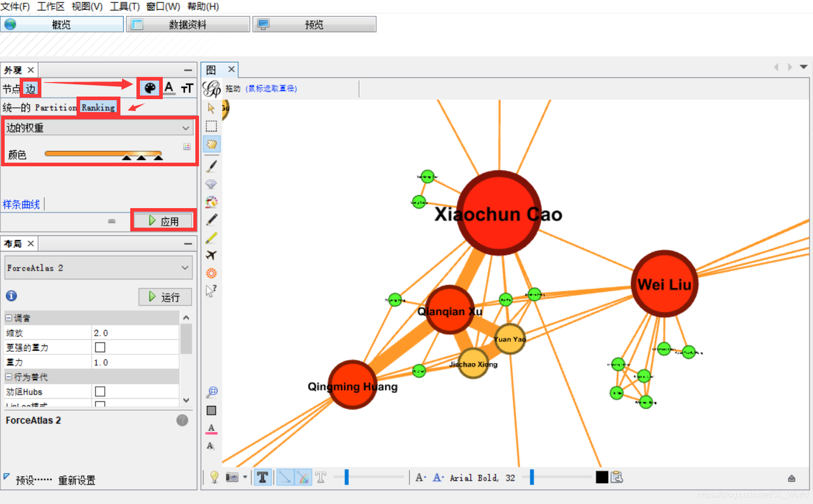Image resolution: width=813 pixels, height=504 pixels.
Task: Click the 应用 apply button
Action: click(163, 221)
